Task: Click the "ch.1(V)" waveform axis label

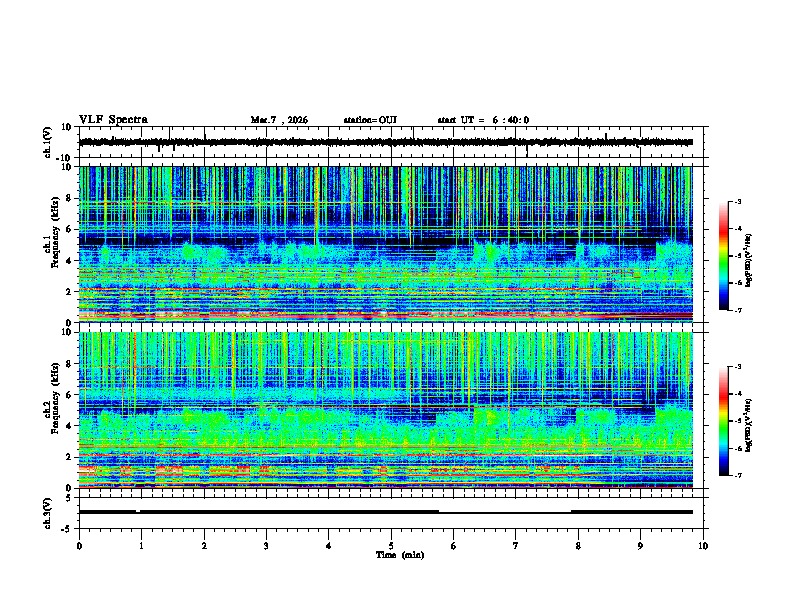Action: pyautogui.click(x=48, y=142)
